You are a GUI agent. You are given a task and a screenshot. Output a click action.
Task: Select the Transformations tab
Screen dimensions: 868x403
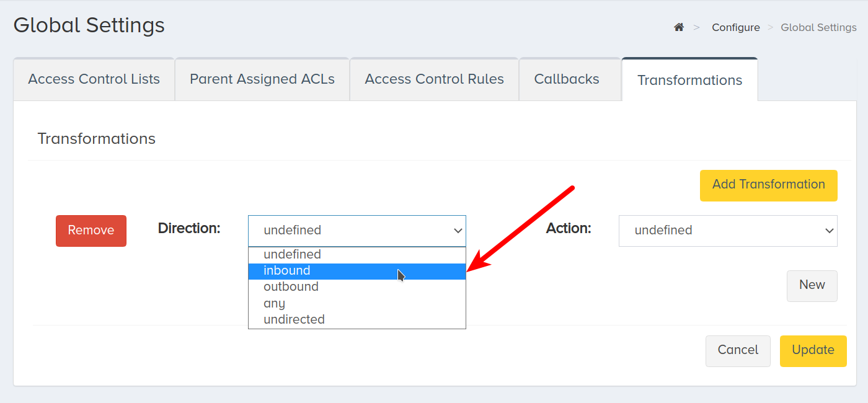click(x=689, y=80)
